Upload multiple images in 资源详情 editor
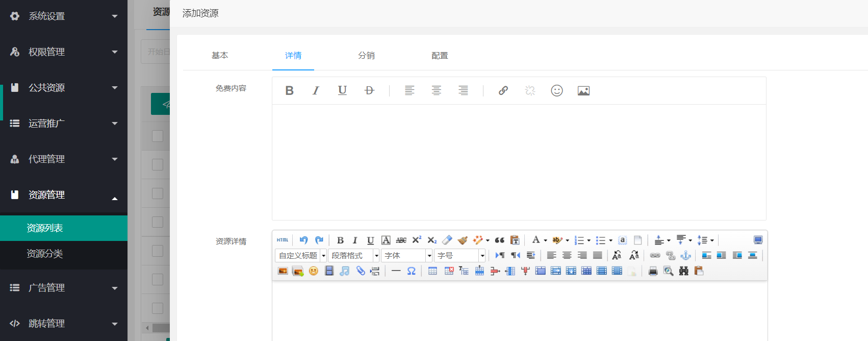 pos(298,271)
